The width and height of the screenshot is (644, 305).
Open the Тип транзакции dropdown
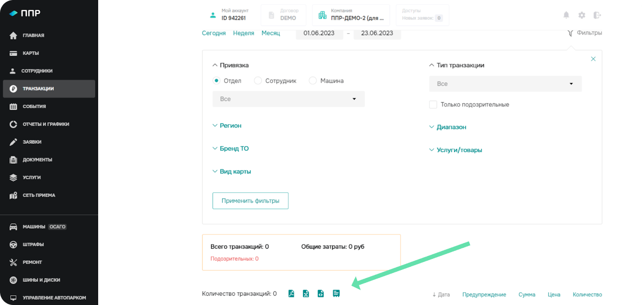pyautogui.click(x=505, y=84)
